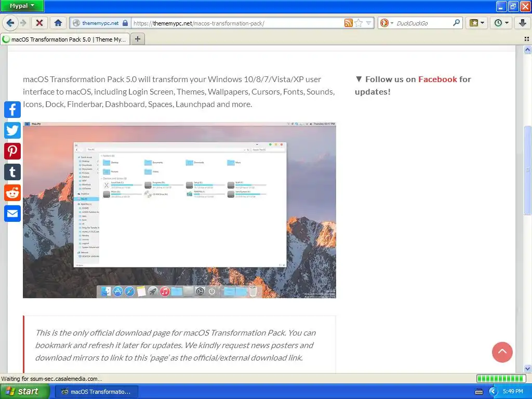This screenshot has width=532, height=399.
Task: Share the page on Reddit
Action: (x=12, y=193)
